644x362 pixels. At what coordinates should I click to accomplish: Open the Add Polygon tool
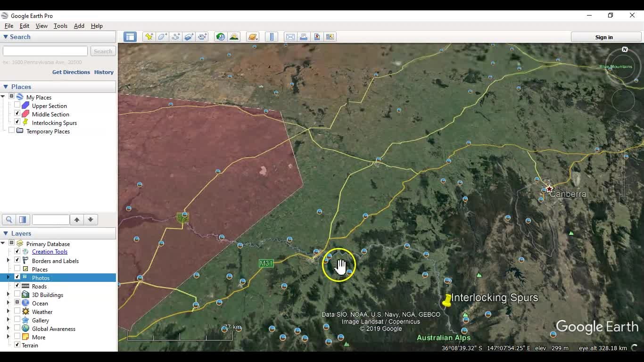(x=162, y=36)
